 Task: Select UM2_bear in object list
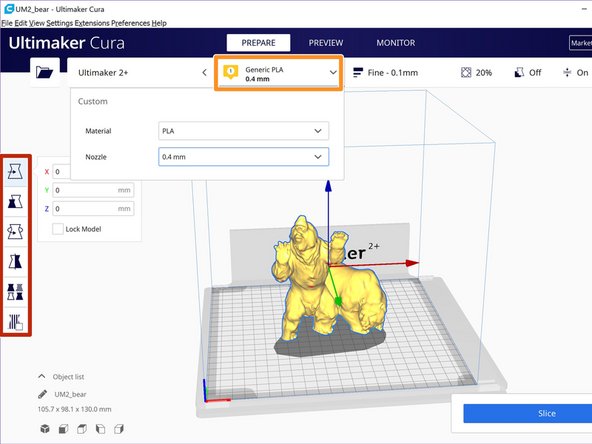(x=70, y=394)
